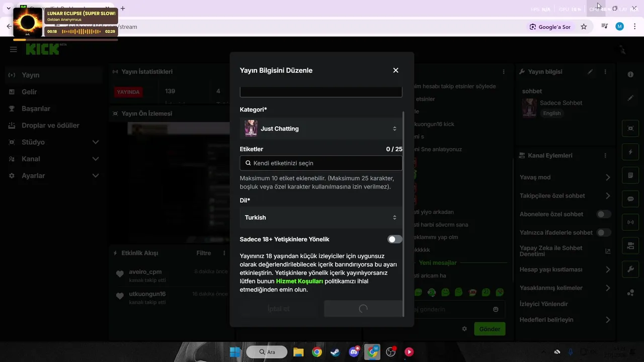The image size is (644, 362).
Task: Click the Droplar ve ödüller icon
Action: [x=12, y=125]
